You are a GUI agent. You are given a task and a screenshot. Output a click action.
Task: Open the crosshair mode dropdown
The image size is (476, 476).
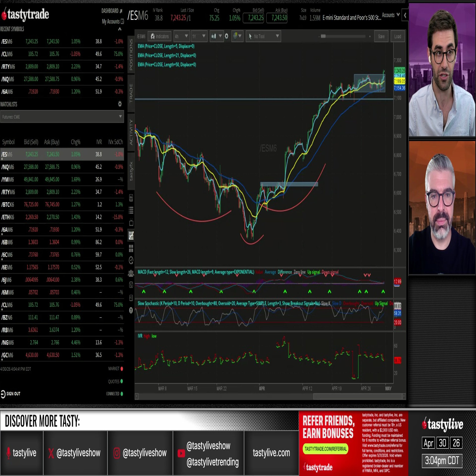(237, 36)
